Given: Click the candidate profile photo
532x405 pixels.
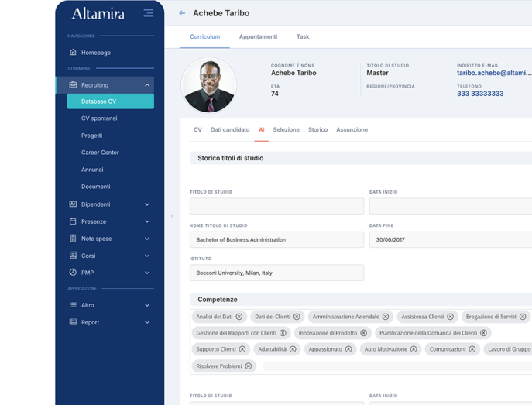Looking at the screenshot, I should tap(209, 85).
